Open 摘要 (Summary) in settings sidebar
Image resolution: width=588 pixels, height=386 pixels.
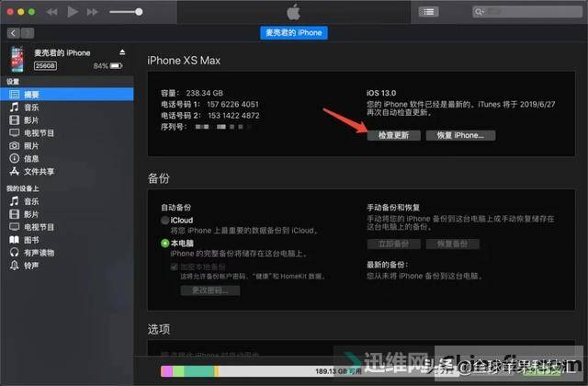(x=67, y=95)
